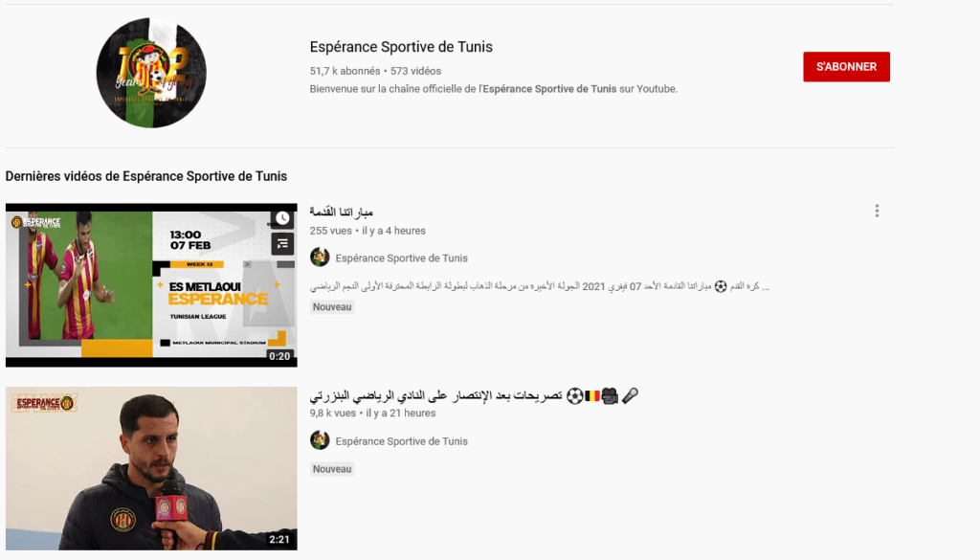The width and height of the screenshot is (980, 560).
Task: Click the first video's Arabic title
Action: click(x=342, y=212)
